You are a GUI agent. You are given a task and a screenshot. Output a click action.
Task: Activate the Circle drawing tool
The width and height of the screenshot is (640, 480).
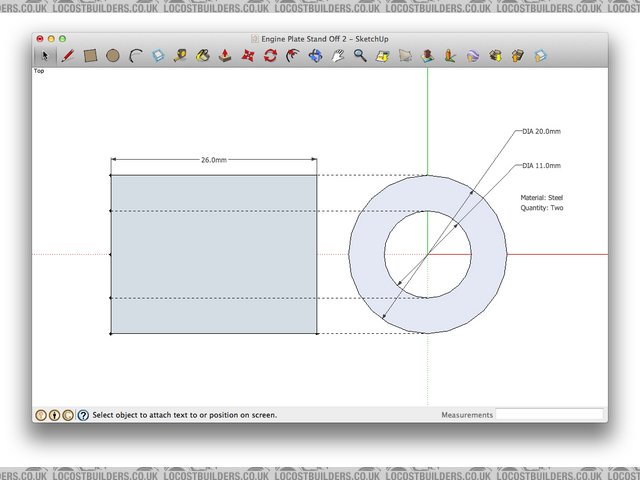click(x=113, y=56)
